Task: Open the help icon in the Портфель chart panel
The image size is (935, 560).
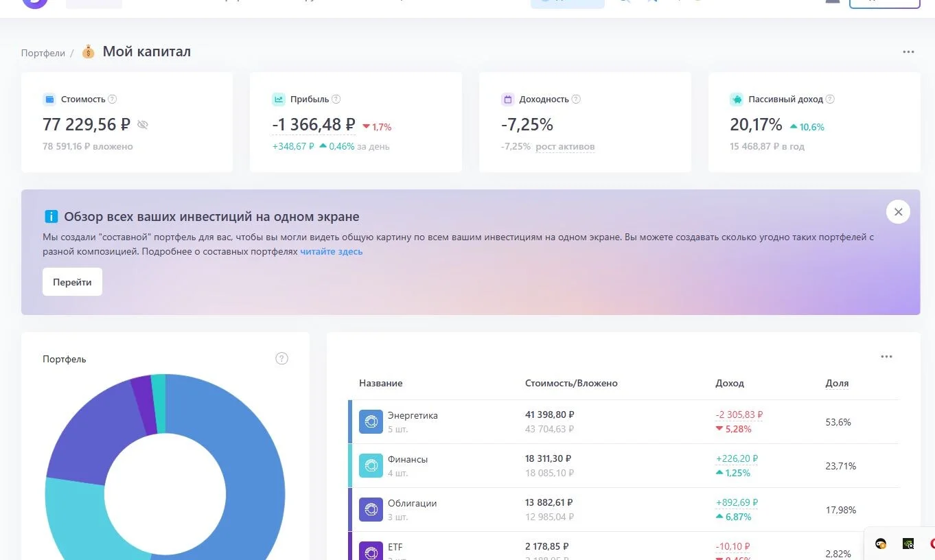Action: click(281, 358)
